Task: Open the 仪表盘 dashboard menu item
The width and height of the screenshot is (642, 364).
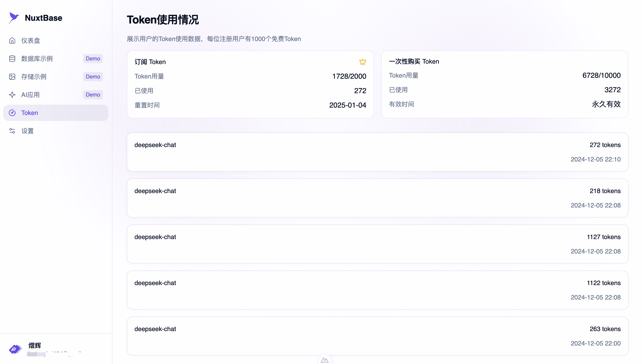Action: pyautogui.click(x=56, y=41)
